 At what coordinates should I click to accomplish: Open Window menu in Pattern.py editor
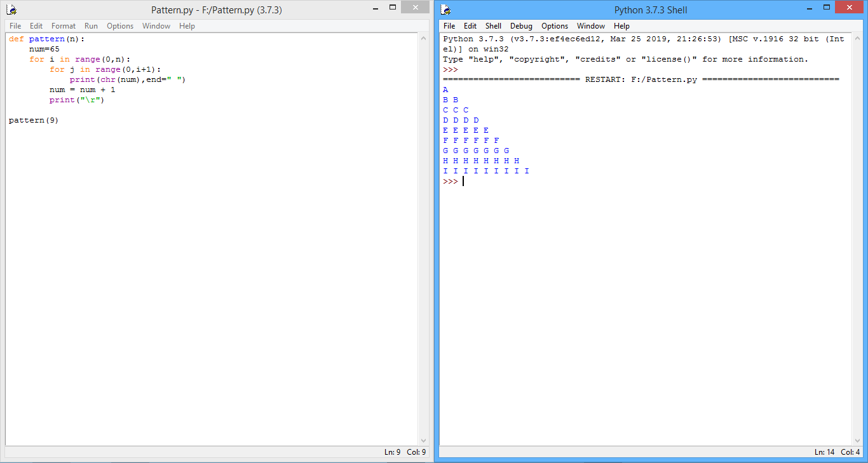(156, 26)
